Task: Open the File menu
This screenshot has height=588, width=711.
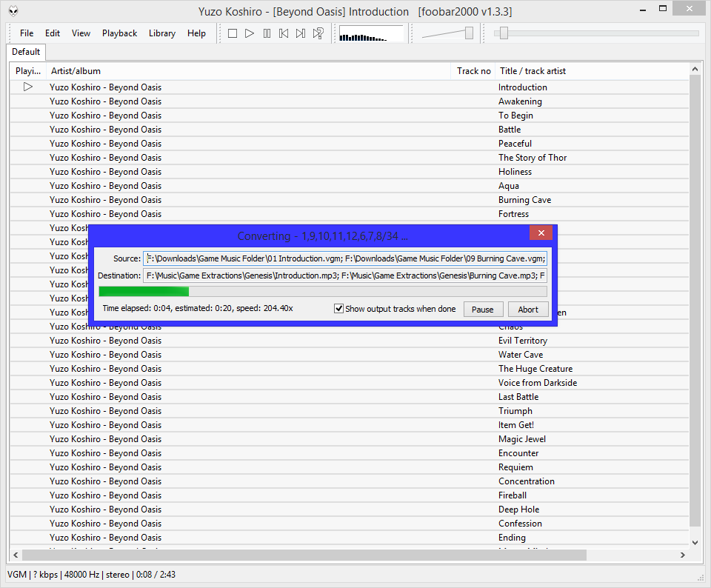Action: coord(27,33)
